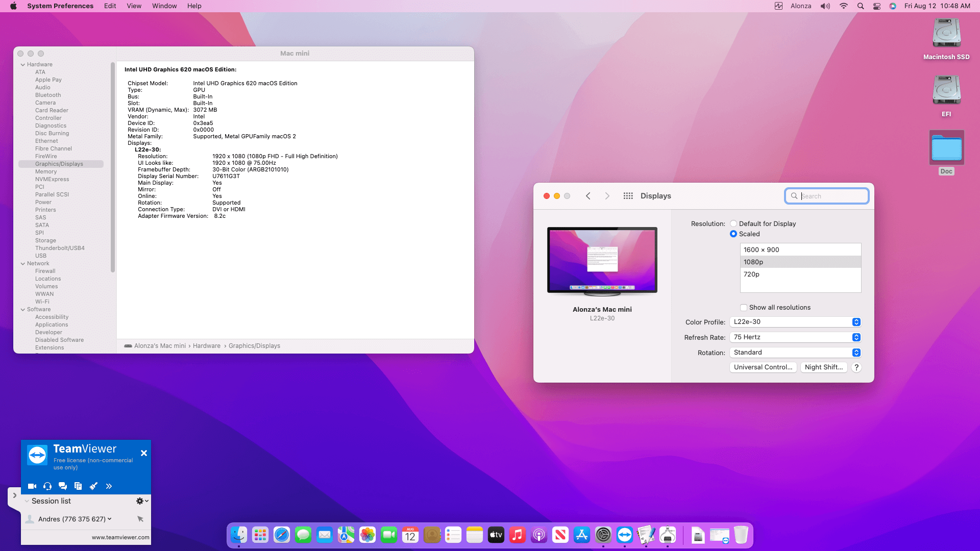This screenshot has width=980, height=551.
Task: Click the help question mark button
Action: click(856, 367)
